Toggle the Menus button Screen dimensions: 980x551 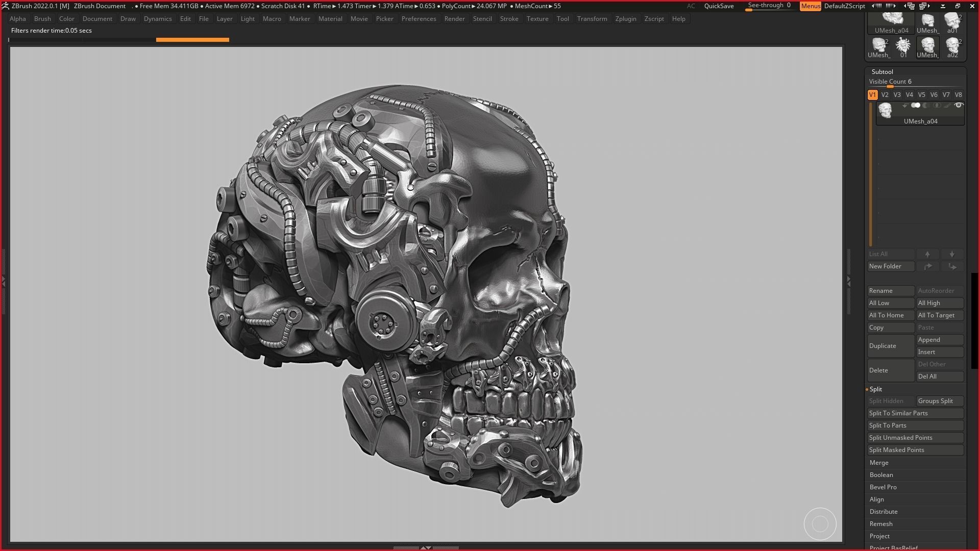tap(811, 6)
